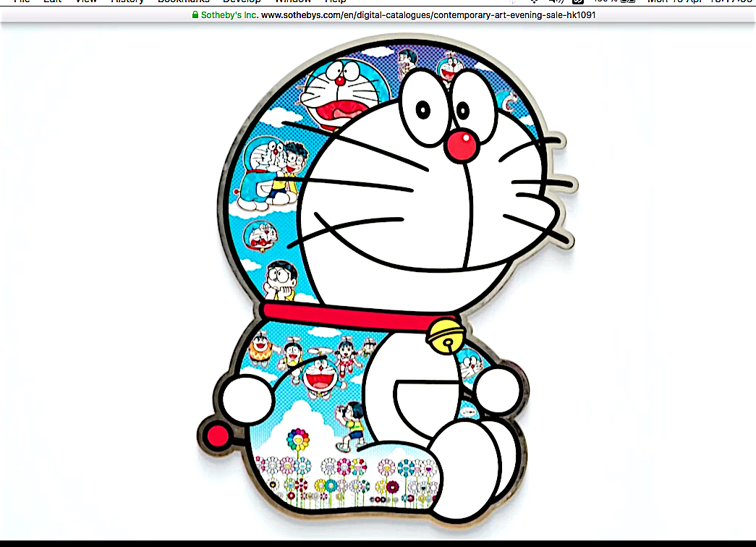The height and width of the screenshot is (547, 756).
Task: Open the Bookmarks menu
Action: click(184, 1)
